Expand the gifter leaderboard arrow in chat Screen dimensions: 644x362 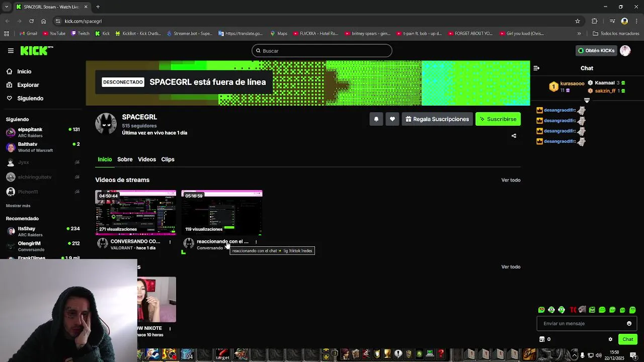pyautogui.click(x=587, y=101)
